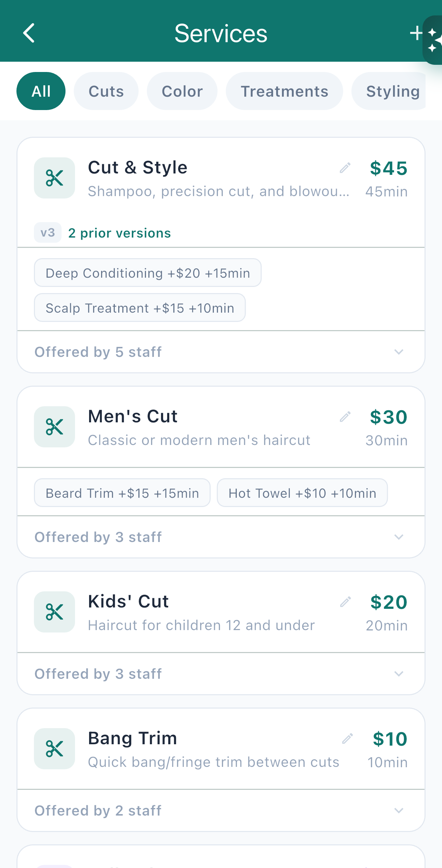This screenshot has width=442, height=868.
Task: Show the Treatments category
Action: pos(284,91)
